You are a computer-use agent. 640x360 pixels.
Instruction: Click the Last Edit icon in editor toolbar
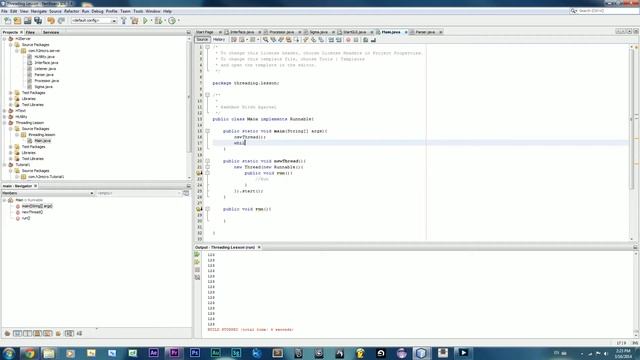234,40
